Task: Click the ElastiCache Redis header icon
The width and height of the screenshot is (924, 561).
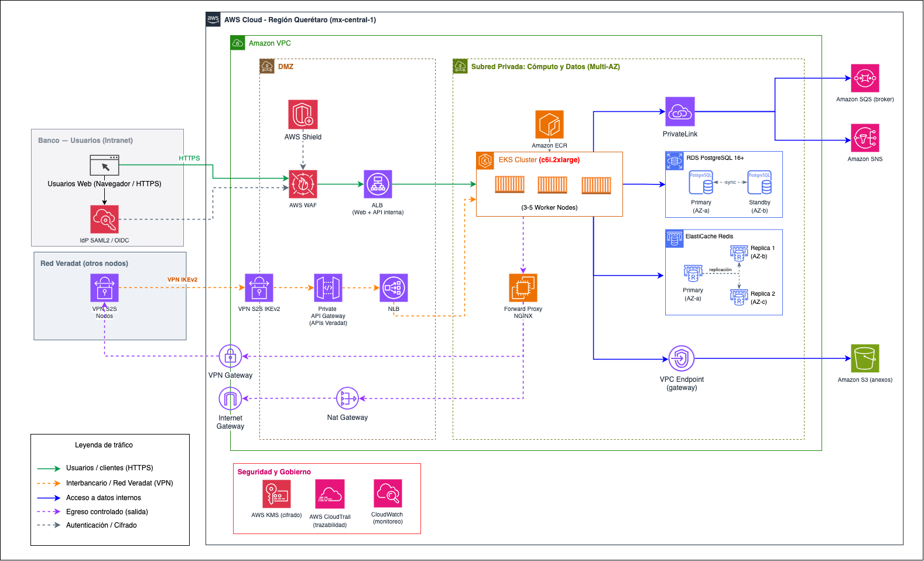Action: [675, 239]
